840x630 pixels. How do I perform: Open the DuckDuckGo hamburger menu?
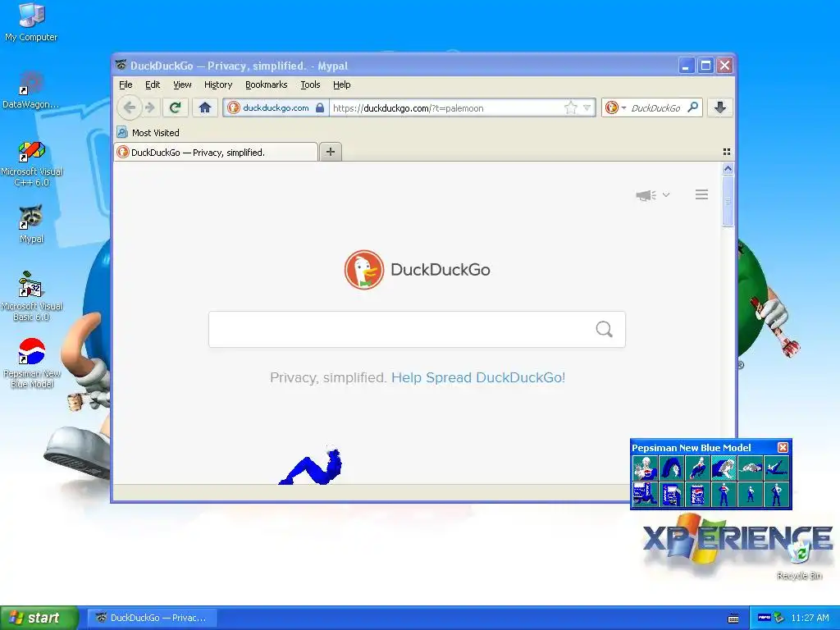[x=702, y=194]
